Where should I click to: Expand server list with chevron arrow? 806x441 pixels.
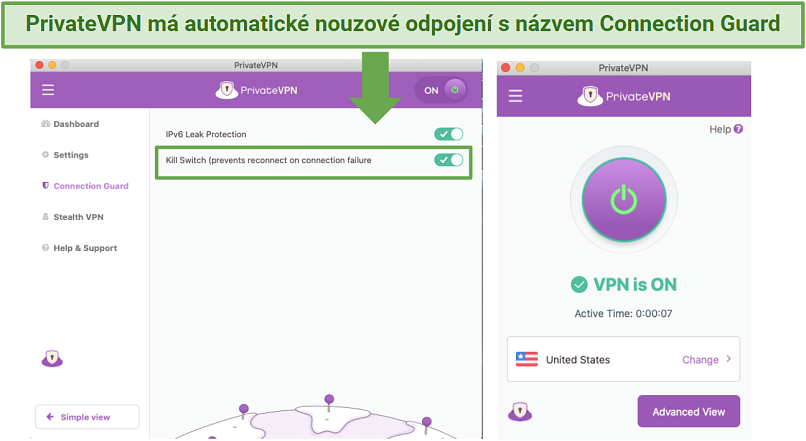click(728, 359)
